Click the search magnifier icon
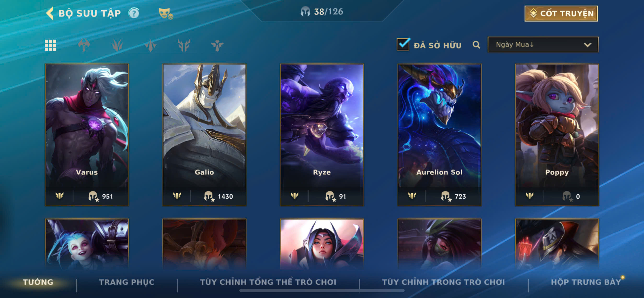644x298 pixels. click(x=476, y=45)
